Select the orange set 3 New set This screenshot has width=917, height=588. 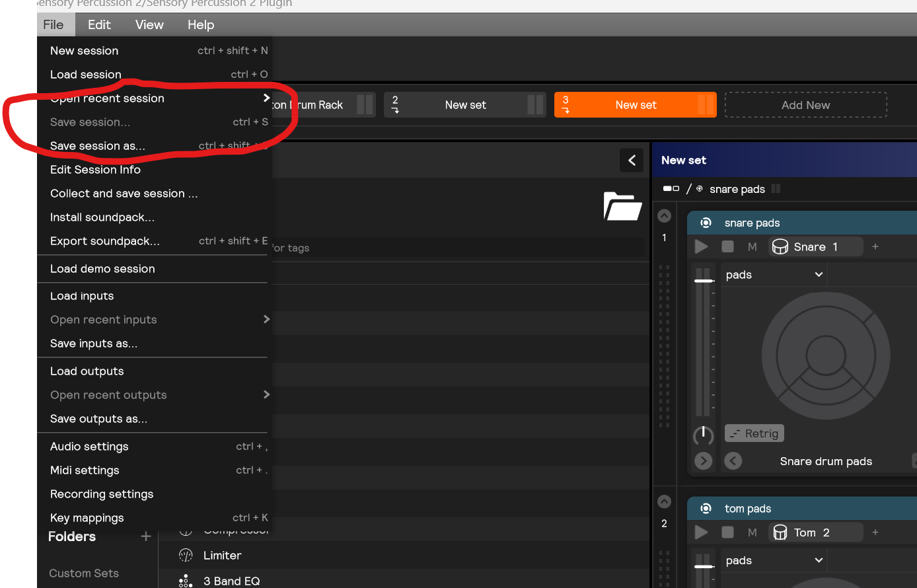(x=635, y=105)
